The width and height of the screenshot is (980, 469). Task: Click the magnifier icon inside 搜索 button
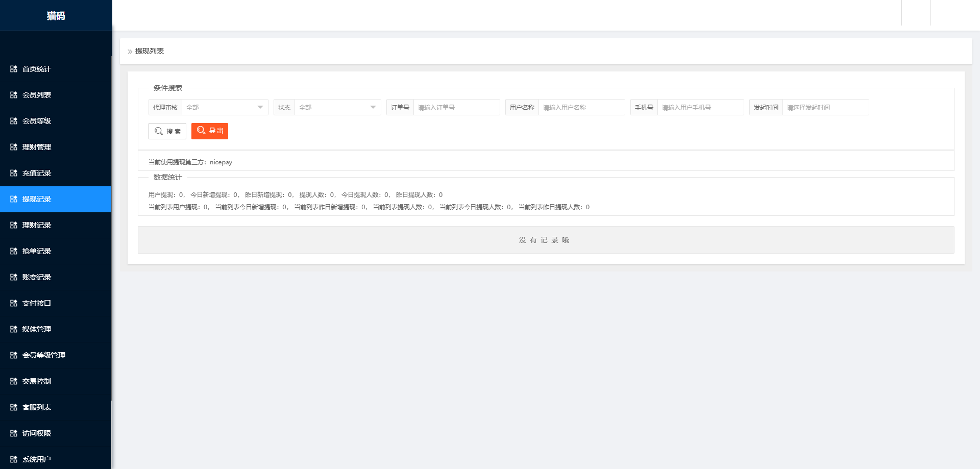coord(158,131)
